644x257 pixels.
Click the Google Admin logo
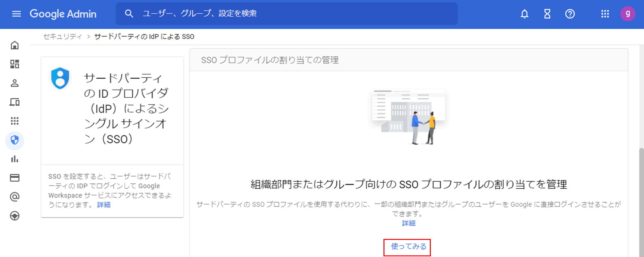pos(63,14)
